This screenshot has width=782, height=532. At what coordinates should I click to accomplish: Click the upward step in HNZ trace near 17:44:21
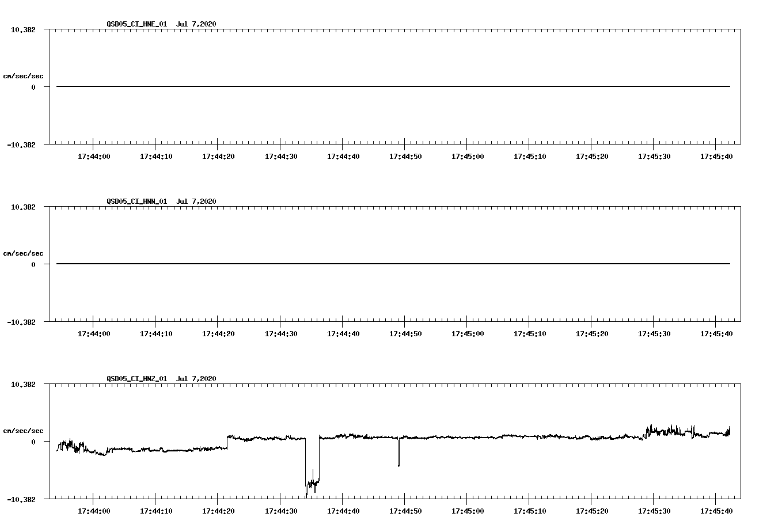point(227,442)
